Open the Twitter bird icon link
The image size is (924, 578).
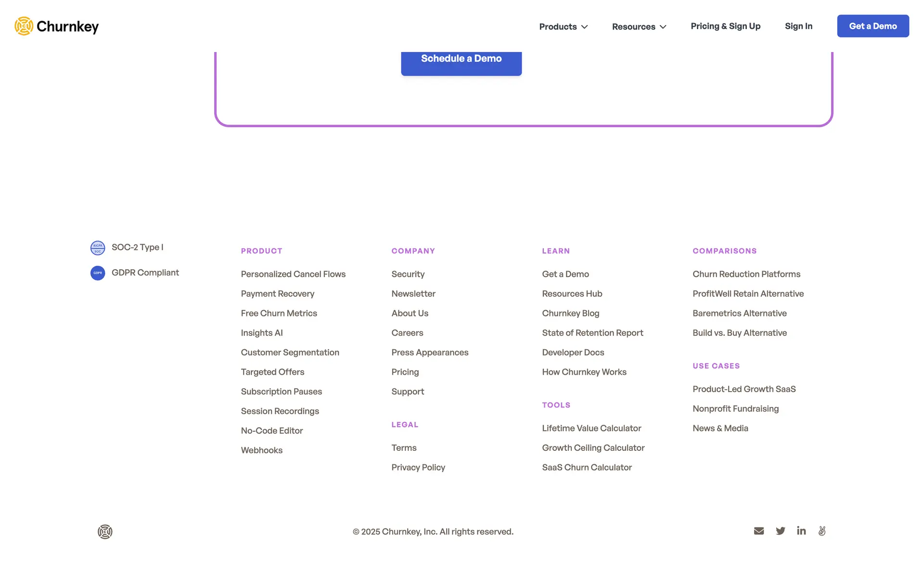tap(780, 531)
